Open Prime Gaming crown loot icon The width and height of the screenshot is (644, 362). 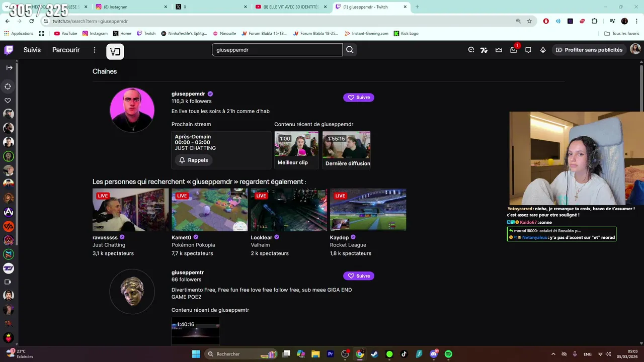pos(499,50)
